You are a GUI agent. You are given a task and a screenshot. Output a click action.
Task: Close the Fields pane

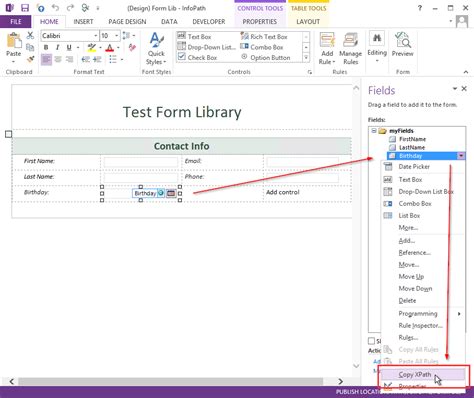click(x=464, y=89)
